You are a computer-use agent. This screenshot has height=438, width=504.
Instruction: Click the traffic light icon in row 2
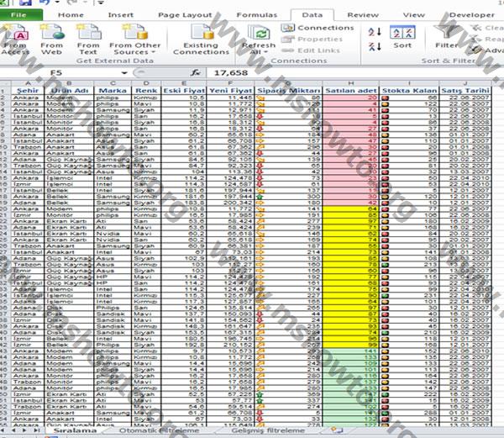tap(385, 98)
